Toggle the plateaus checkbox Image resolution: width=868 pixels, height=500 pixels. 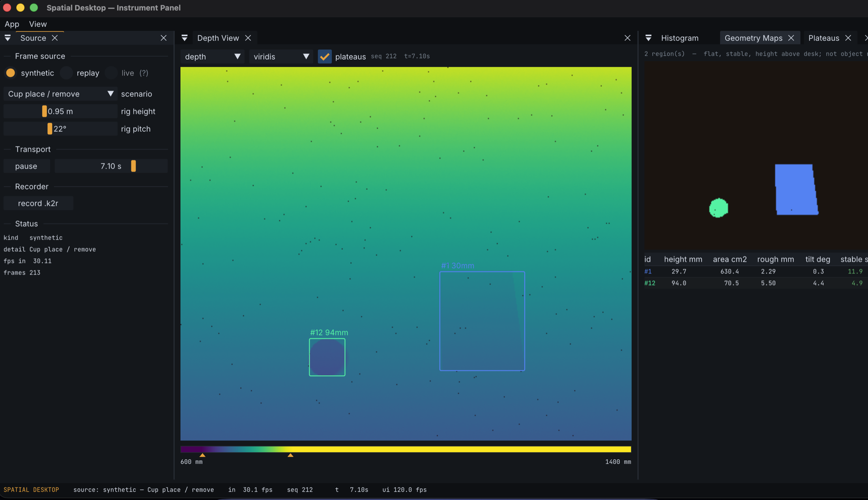coord(325,56)
